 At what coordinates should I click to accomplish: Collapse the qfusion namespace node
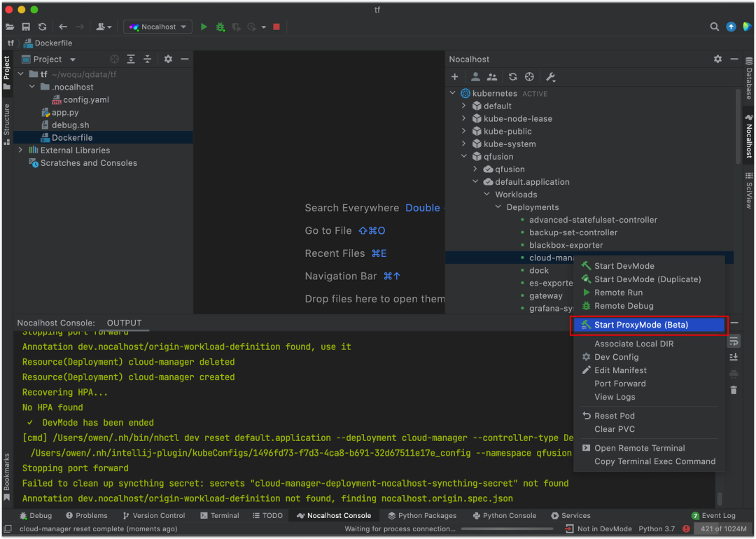[x=464, y=156]
